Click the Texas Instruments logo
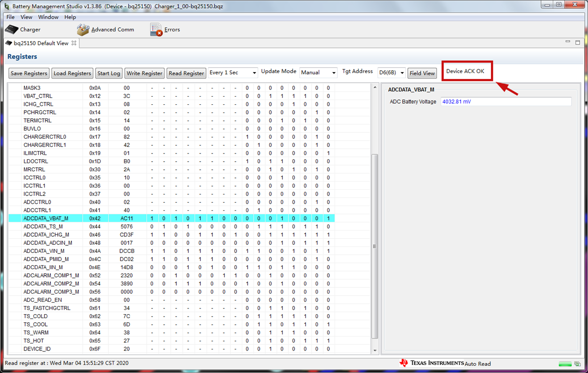 (431, 363)
